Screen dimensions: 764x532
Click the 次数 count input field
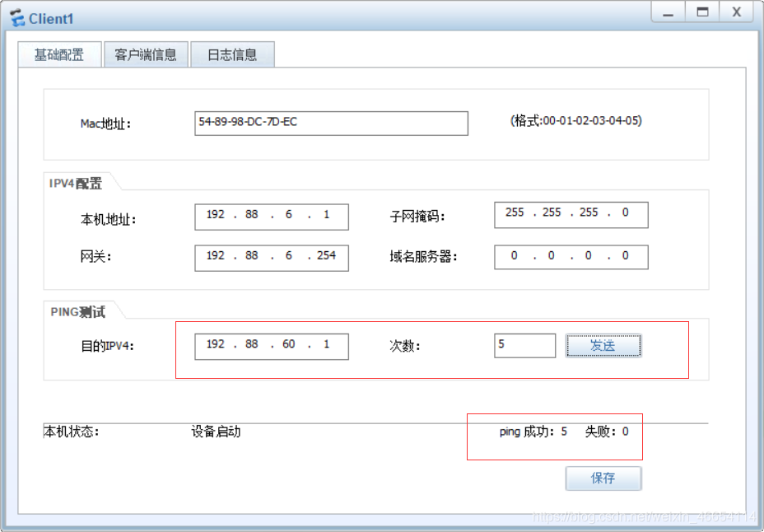click(524, 345)
